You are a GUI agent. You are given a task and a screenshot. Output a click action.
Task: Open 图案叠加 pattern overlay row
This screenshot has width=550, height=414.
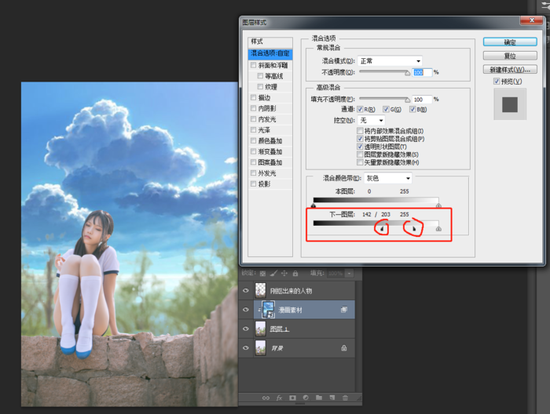click(x=270, y=162)
